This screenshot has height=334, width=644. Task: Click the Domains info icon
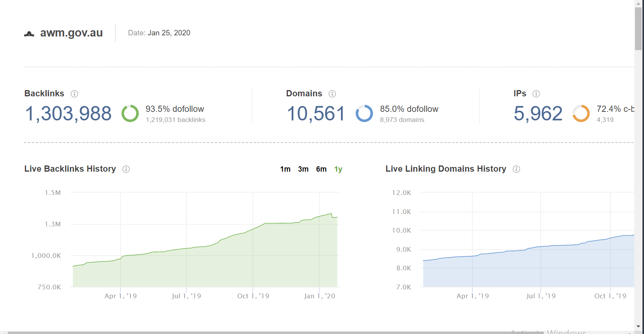pos(332,94)
